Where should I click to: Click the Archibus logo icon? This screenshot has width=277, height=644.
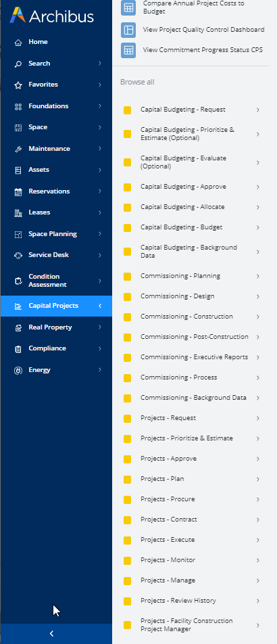[x=18, y=15]
